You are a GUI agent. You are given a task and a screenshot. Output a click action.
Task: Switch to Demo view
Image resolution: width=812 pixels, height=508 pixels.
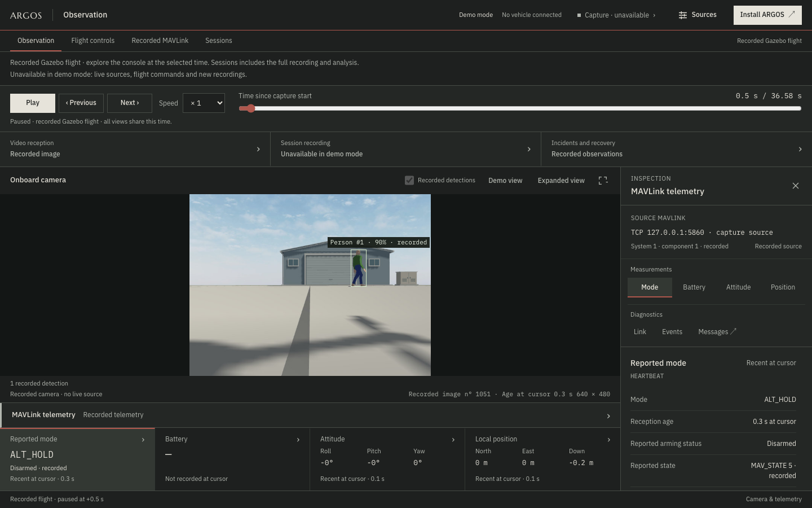click(x=505, y=181)
